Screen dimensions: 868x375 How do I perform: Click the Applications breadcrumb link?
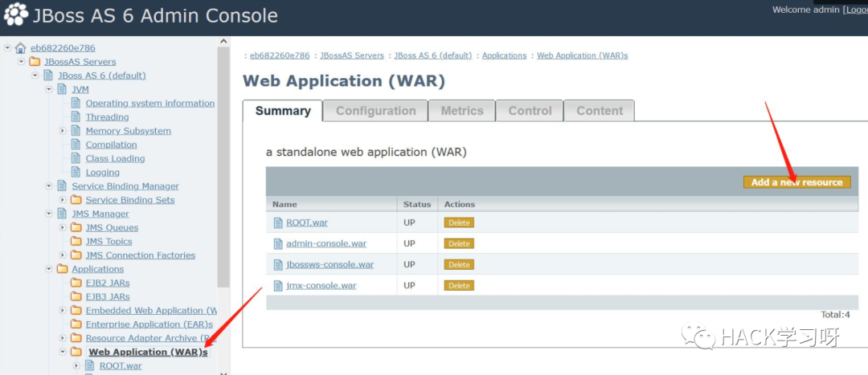(x=504, y=55)
